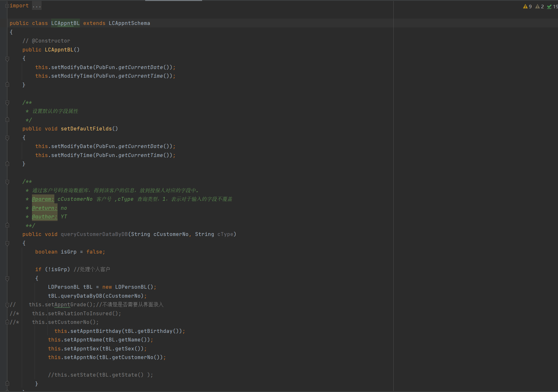
Task: Click the @return: Javadoc tag
Action: pyautogui.click(x=45, y=208)
